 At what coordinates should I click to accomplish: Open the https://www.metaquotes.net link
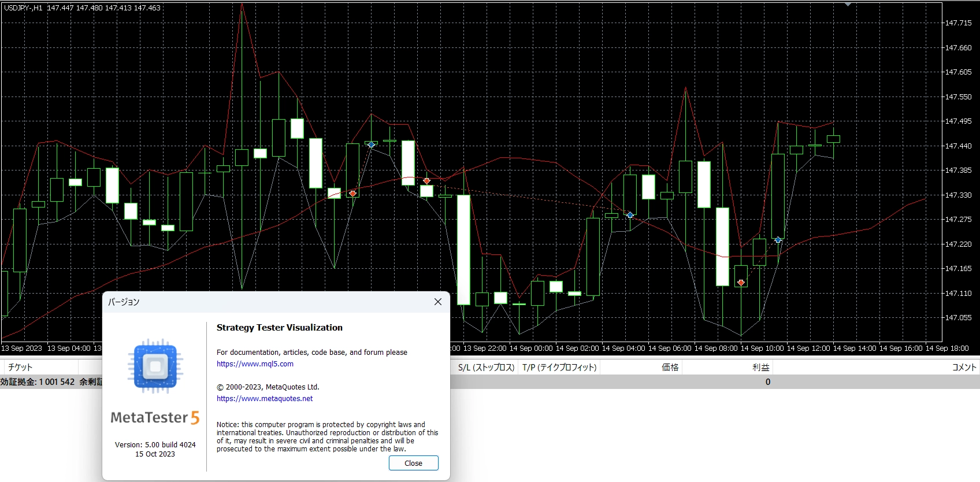click(x=265, y=399)
